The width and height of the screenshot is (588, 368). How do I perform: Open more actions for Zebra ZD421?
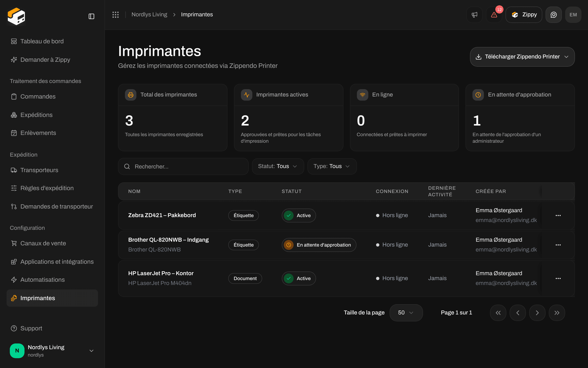(558, 215)
